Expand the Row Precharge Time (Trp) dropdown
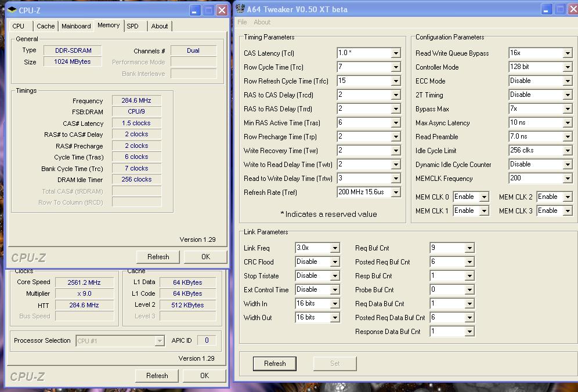This screenshot has height=392, width=578. point(396,137)
